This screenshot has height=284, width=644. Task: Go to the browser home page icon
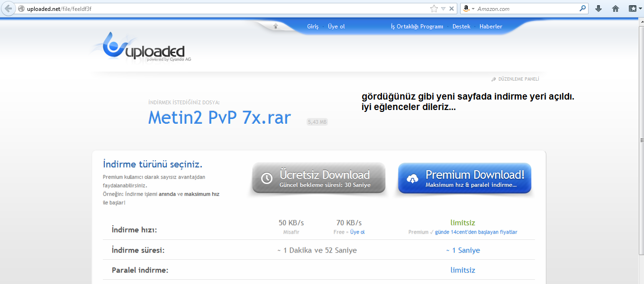coord(616,9)
